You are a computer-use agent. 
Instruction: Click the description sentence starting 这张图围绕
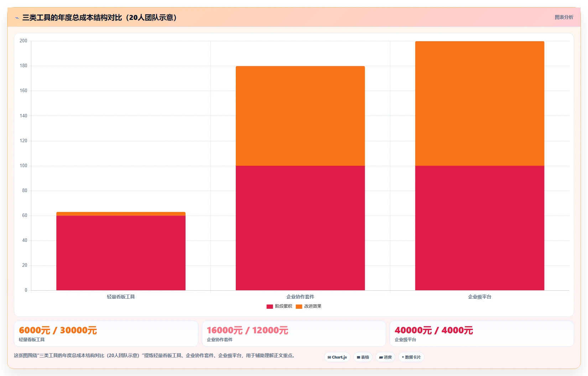point(154,355)
